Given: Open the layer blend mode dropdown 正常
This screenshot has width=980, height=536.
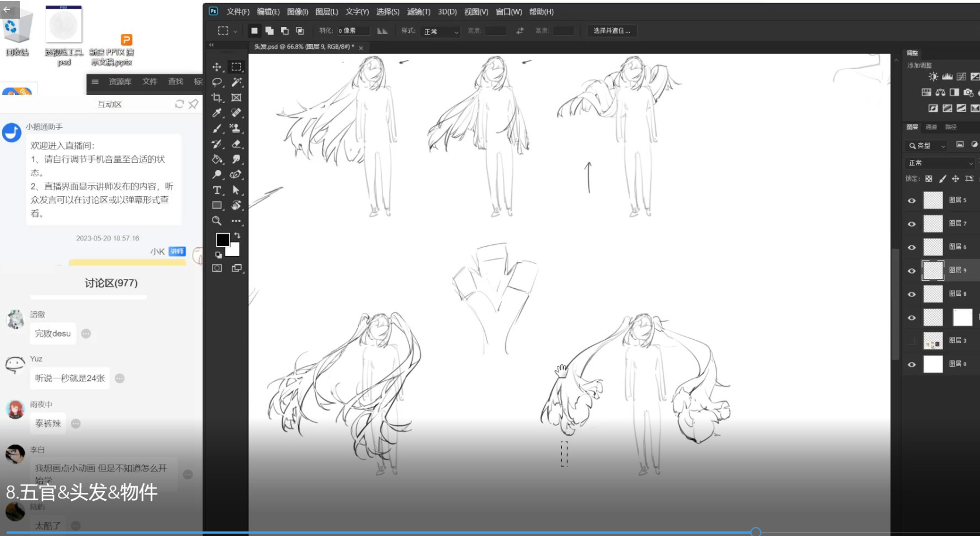Looking at the screenshot, I should (940, 163).
